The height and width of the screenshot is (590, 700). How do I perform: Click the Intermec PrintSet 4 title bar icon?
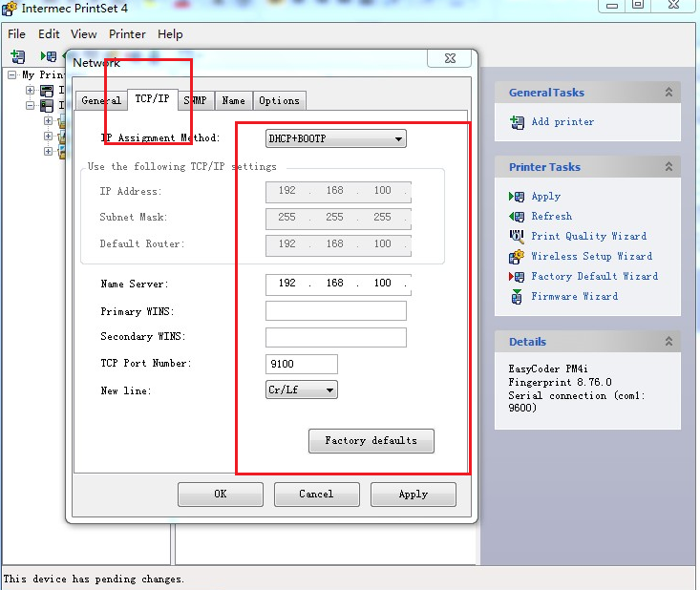[10, 8]
